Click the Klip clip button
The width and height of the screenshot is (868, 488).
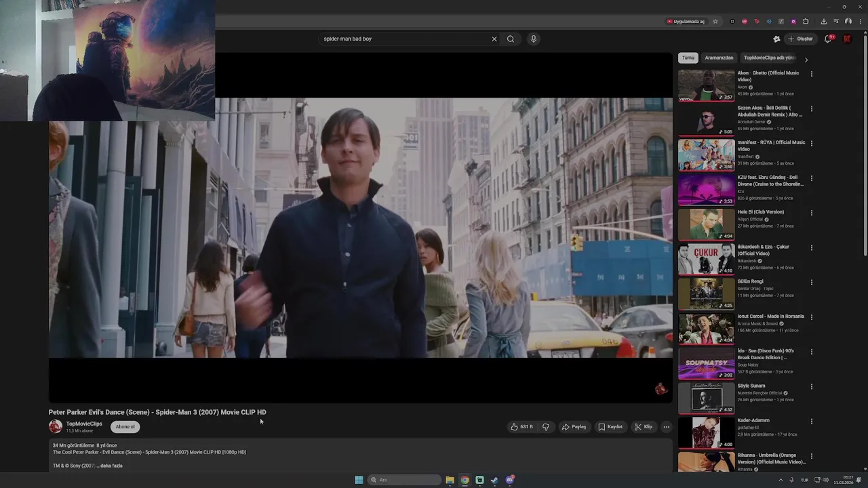pos(643,427)
